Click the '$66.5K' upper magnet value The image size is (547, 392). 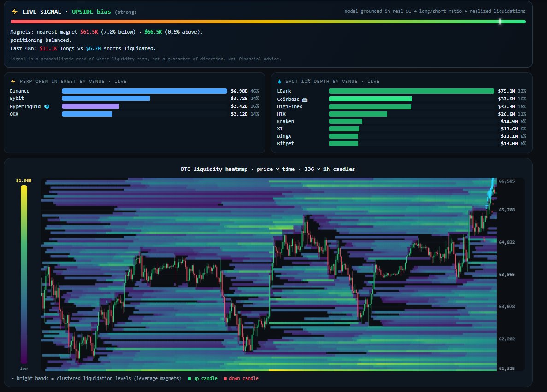click(x=153, y=32)
